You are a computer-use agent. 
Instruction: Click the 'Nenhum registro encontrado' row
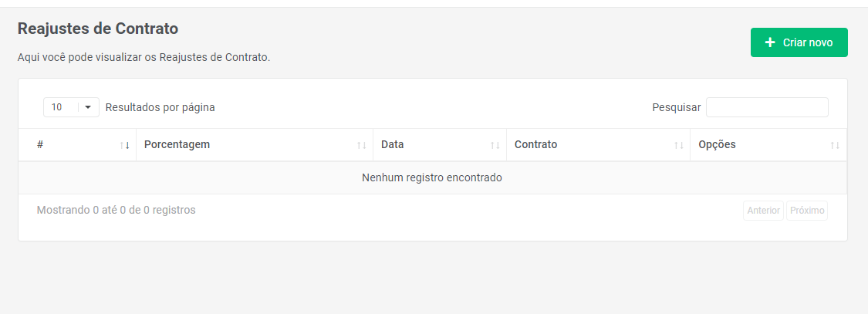click(432, 177)
